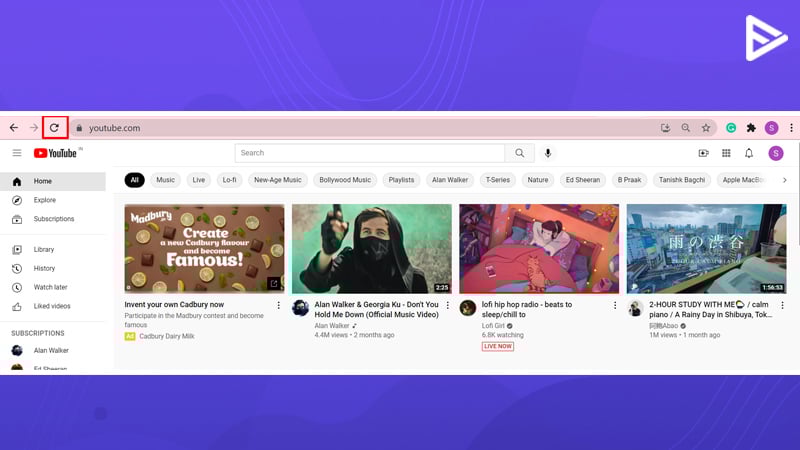Start voice search with the microphone icon
Image resolution: width=800 pixels, height=450 pixels.
pos(547,153)
